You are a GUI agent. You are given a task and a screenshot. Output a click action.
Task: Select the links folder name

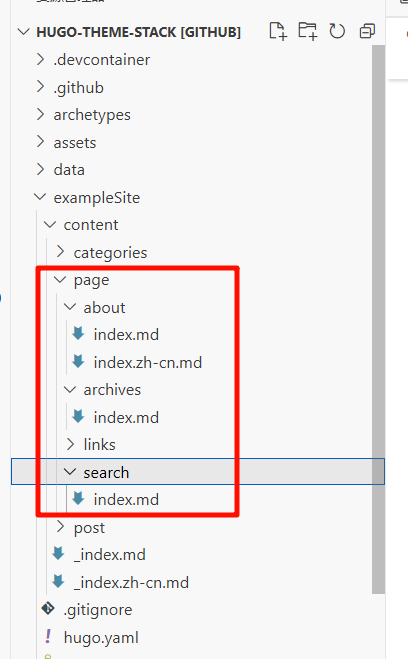99,445
